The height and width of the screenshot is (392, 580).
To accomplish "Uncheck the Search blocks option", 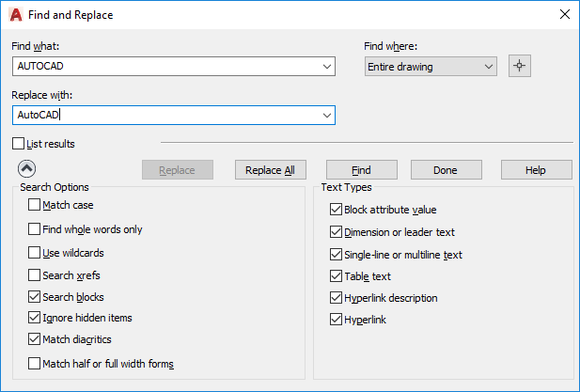I will [x=35, y=297].
